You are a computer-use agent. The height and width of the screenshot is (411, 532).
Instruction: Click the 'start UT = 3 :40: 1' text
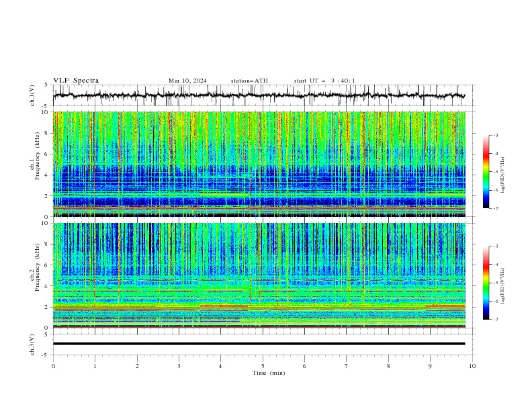[x=324, y=81]
